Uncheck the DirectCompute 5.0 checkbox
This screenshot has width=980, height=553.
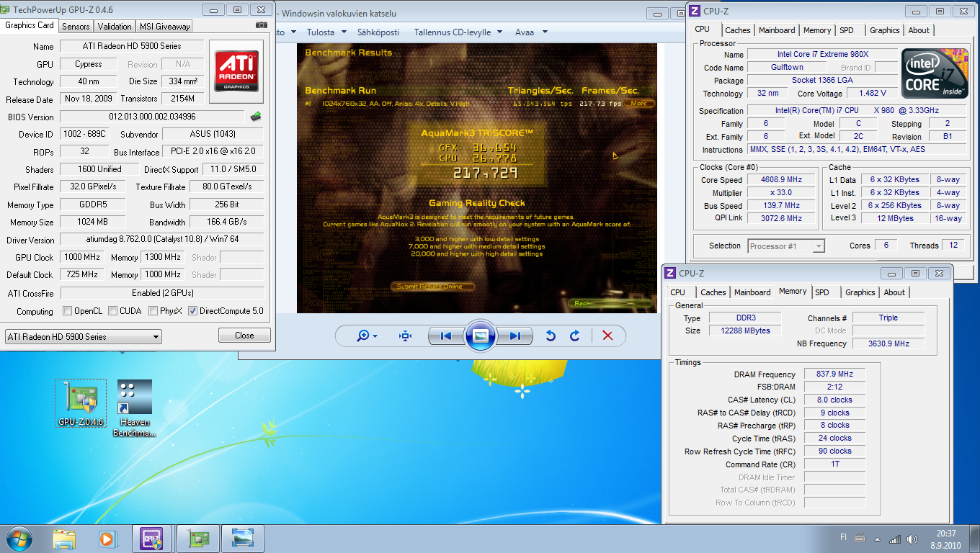pyautogui.click(x=192, y=311)
